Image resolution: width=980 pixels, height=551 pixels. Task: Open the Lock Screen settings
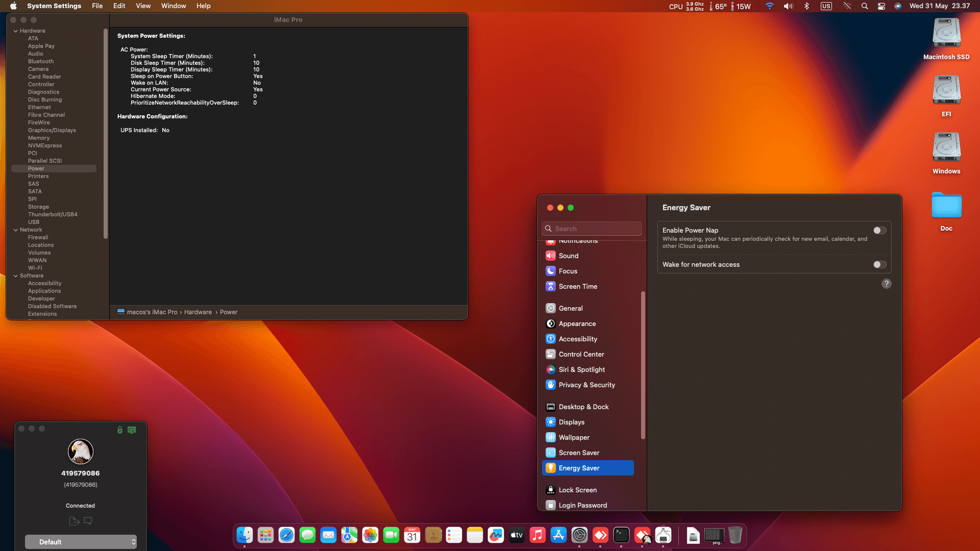(x=577, y=490)
